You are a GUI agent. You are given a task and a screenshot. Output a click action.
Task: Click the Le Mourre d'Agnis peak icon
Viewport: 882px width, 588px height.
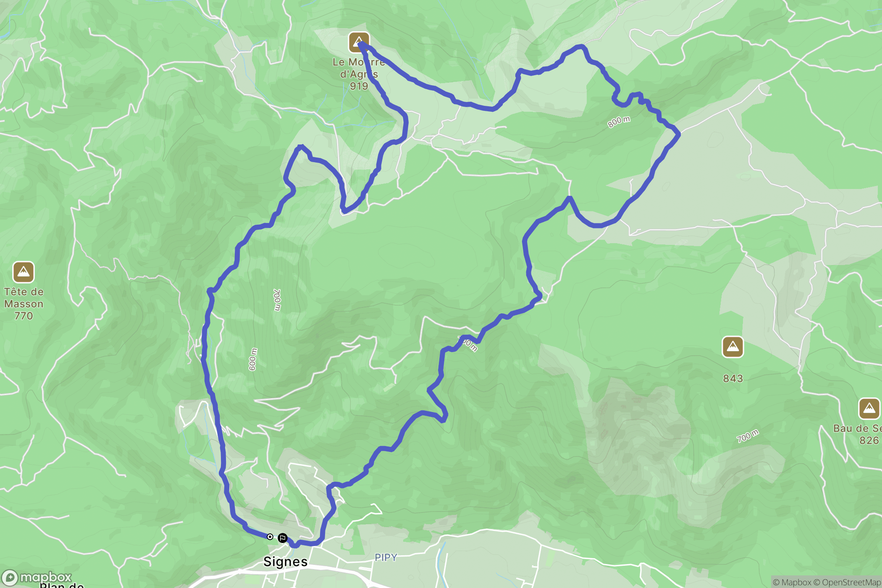359,42
